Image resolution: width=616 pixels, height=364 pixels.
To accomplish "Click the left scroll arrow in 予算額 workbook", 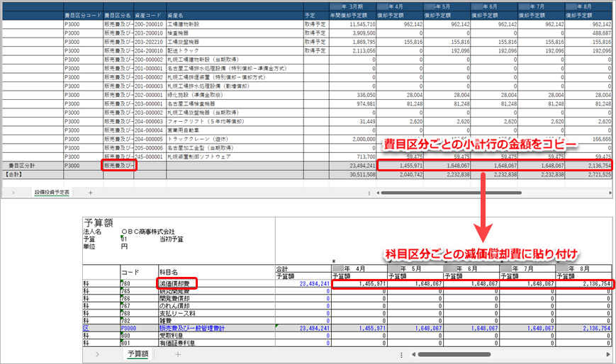I will tap(413, 354).
